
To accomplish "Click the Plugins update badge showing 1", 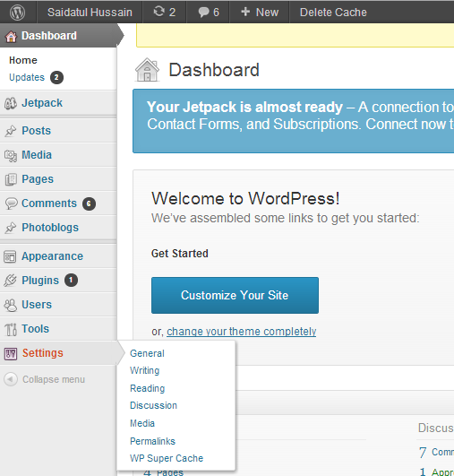I will (x=71, y=281).
